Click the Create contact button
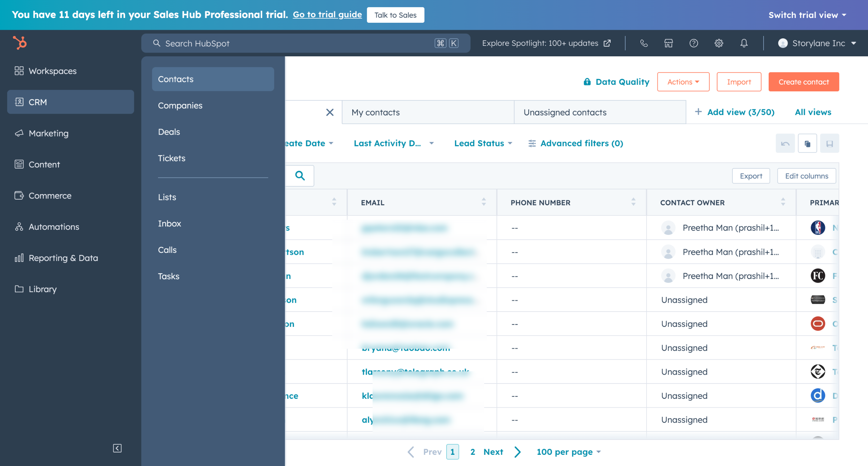This screenshot has width=868, height=466. (x=804, y=82)
